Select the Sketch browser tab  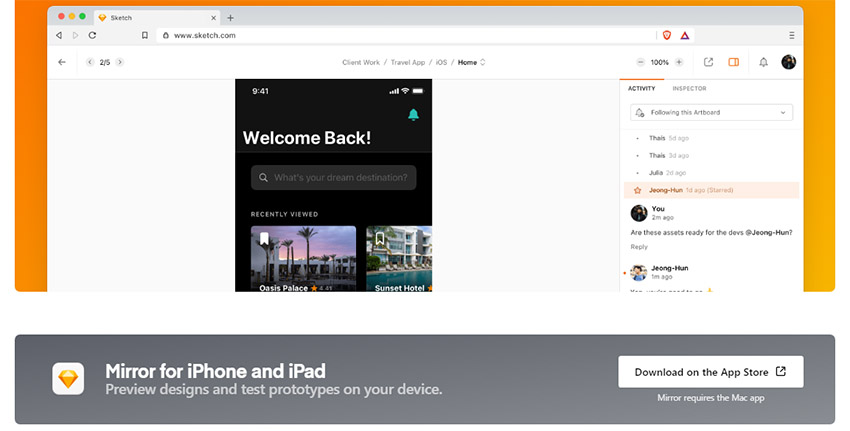click(x=157, y=18)
